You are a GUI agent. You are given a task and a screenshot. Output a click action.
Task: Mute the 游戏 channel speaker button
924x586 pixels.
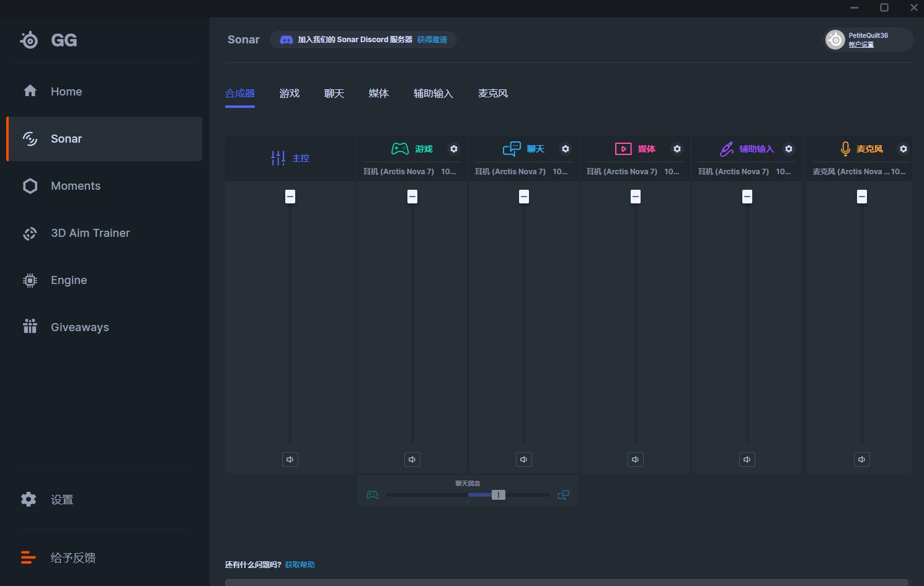click(x=412, y=459)
